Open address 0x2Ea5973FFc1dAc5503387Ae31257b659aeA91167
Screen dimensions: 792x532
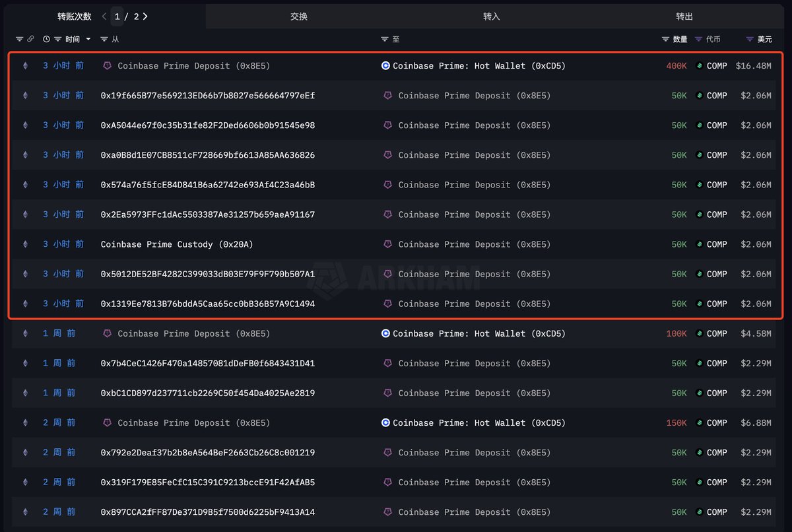(208, 215)
